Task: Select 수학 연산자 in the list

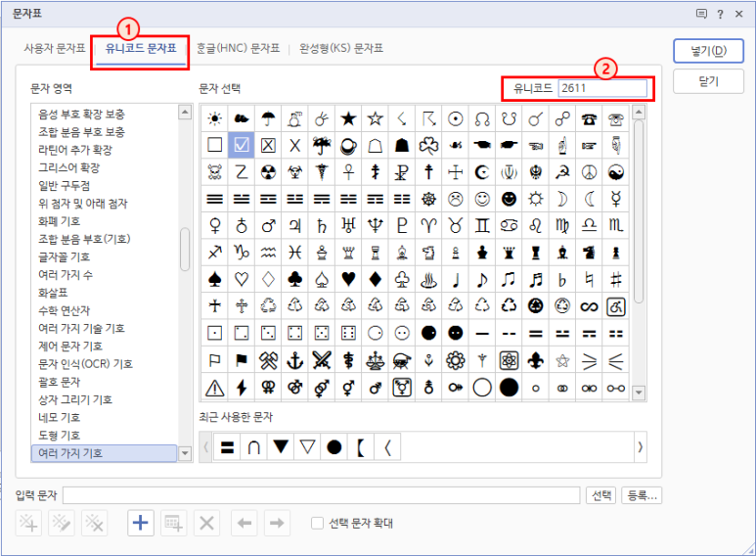Action: 65,310
